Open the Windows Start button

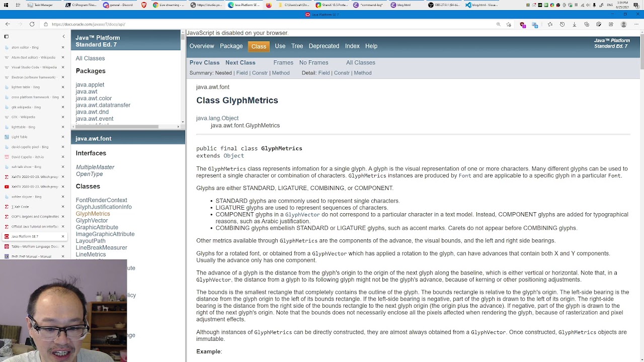[5, 5]
